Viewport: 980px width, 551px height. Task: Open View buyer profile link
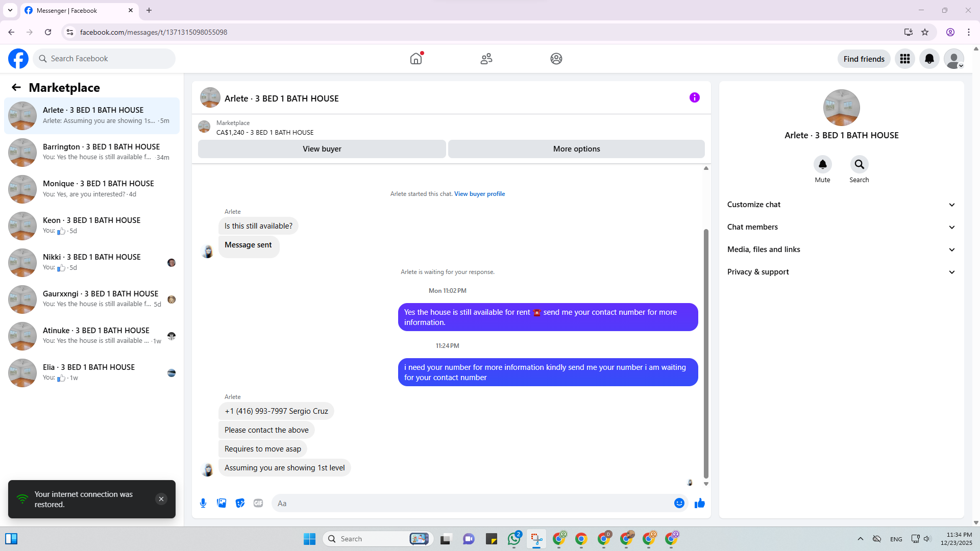coord(479,194)
